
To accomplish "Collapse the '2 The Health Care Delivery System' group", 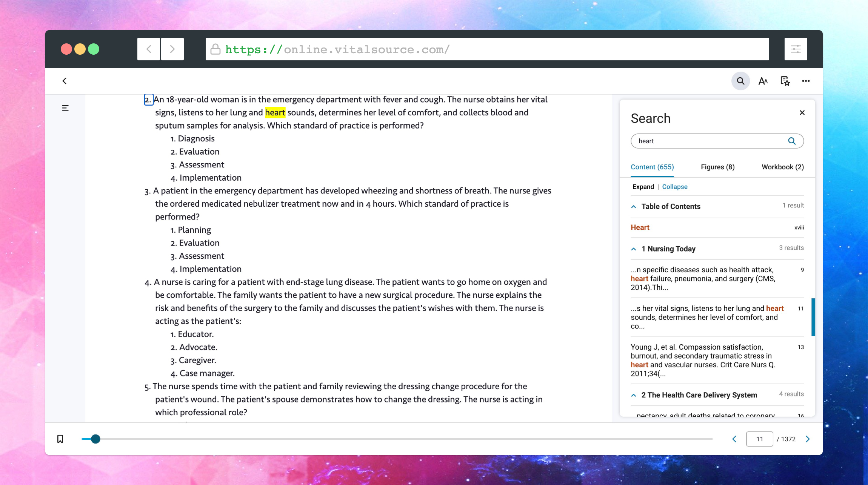I will (x=633, y=395).
